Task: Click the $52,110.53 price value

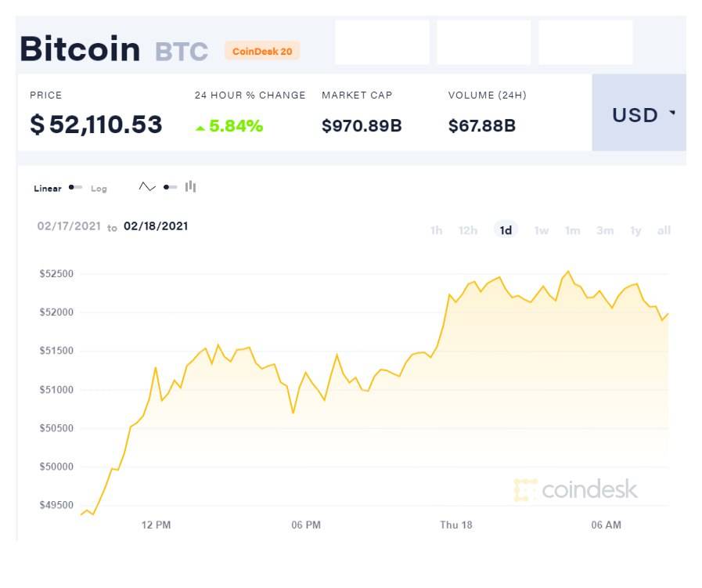Action: [x=96, y=124]
